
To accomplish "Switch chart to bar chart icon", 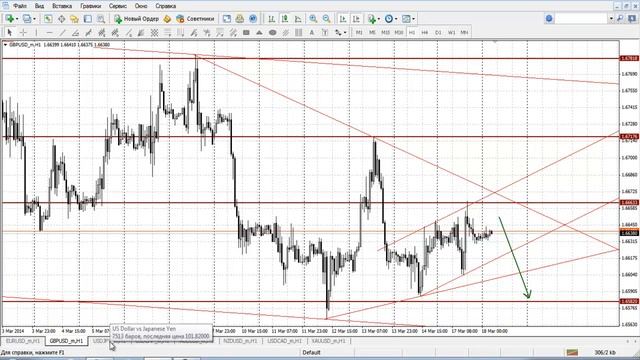I will click(271, 19).
